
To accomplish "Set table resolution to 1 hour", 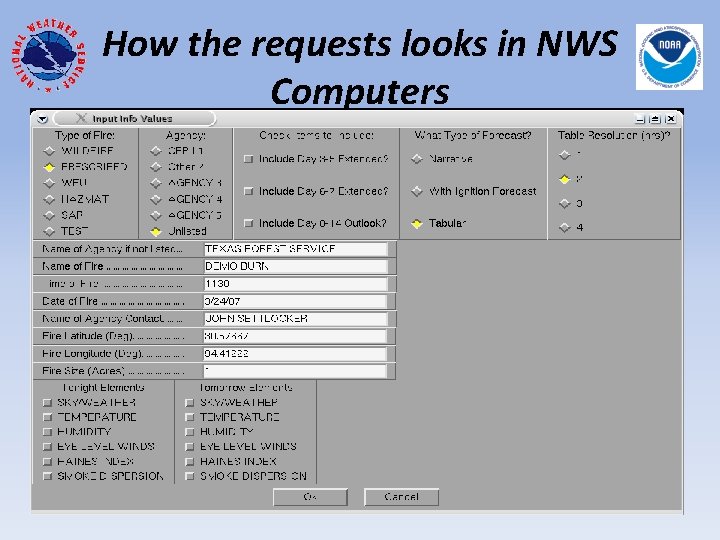I will point(565,155).
